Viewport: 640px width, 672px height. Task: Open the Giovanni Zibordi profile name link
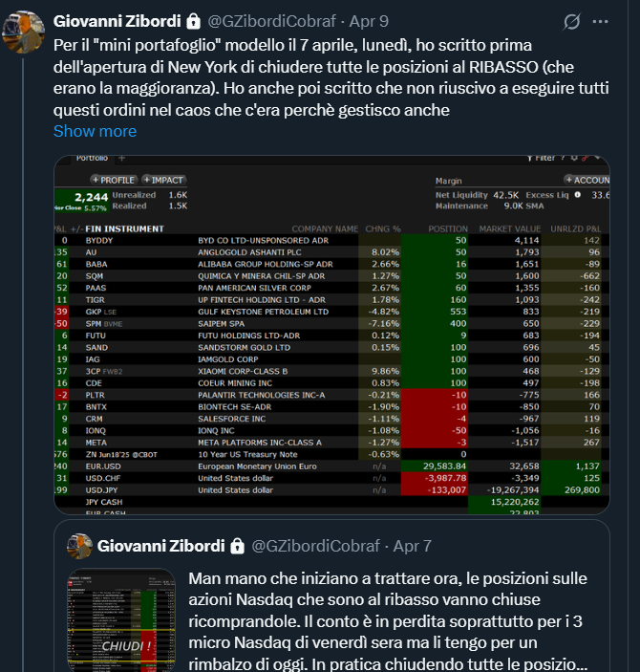[114, 20]
